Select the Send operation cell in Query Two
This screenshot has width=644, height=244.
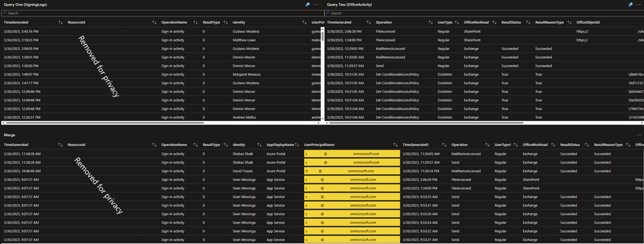coord(380,66)
